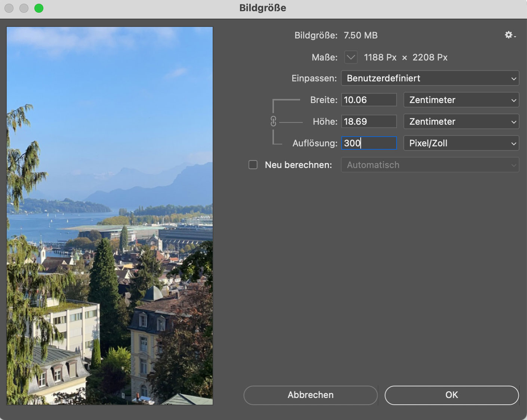This screenshot has width=527, height=420.
Task: Click the Höhe label
Action: (x=325, y=122)
